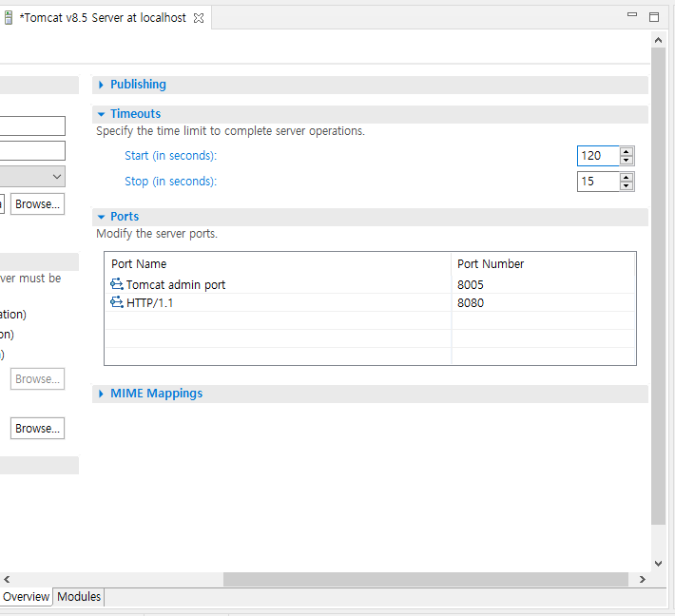
Task: Click the Start (in seconds) label
Action: 170,156
